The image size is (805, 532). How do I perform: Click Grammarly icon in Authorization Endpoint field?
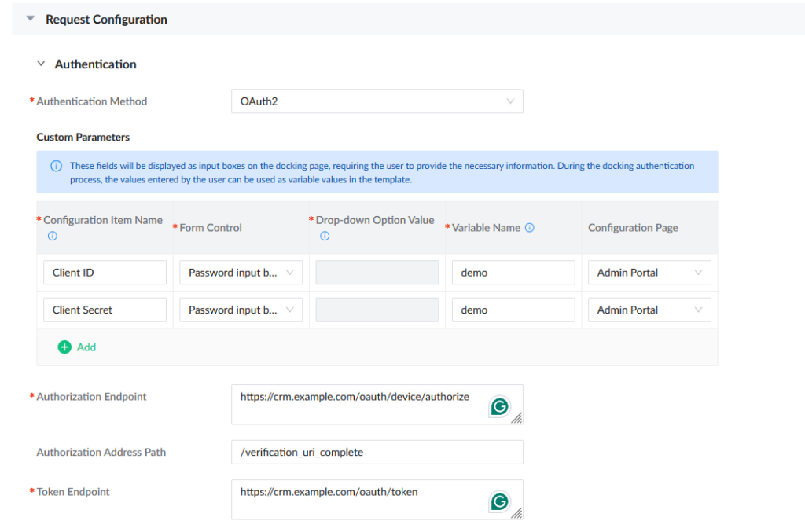click(x=499, y=407)
